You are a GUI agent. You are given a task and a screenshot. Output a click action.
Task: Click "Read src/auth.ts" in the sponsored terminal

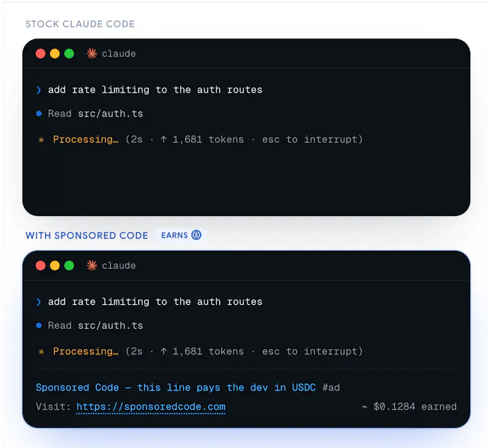pos(95,326)
